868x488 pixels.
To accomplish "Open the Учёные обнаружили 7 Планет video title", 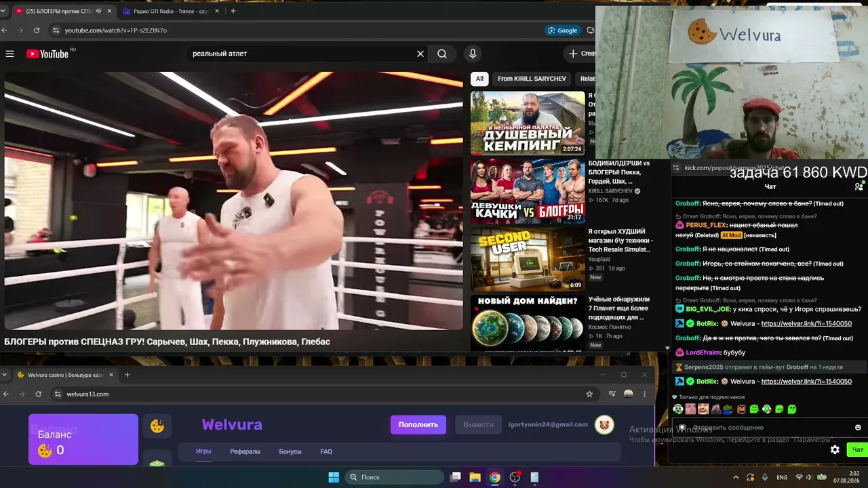I will 618,308.
